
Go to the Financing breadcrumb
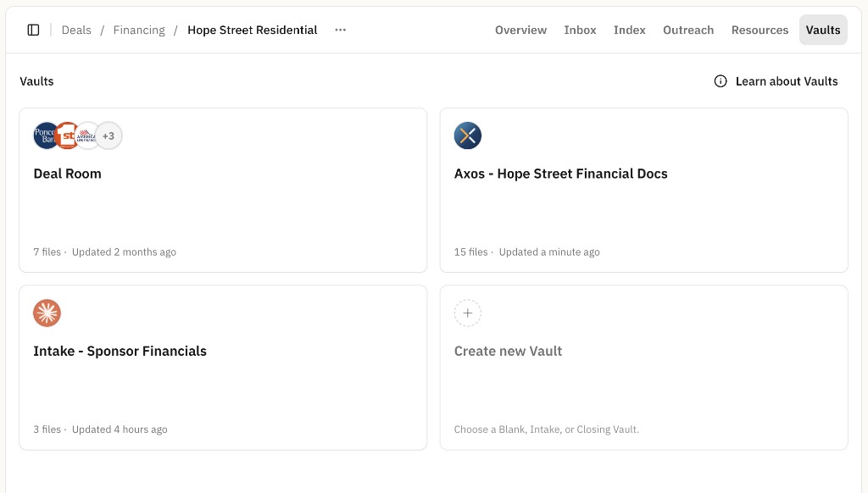139,30
